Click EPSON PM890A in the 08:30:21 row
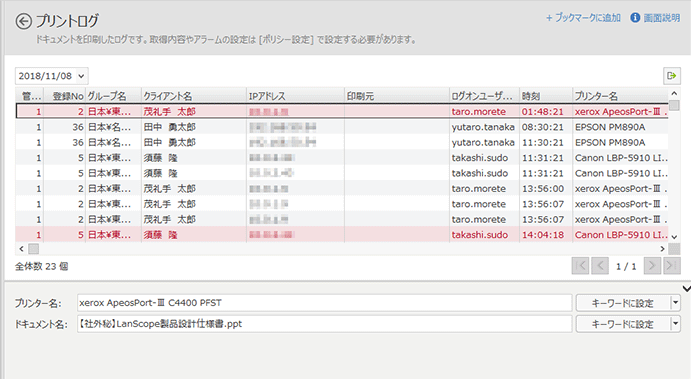 point(610,127)
